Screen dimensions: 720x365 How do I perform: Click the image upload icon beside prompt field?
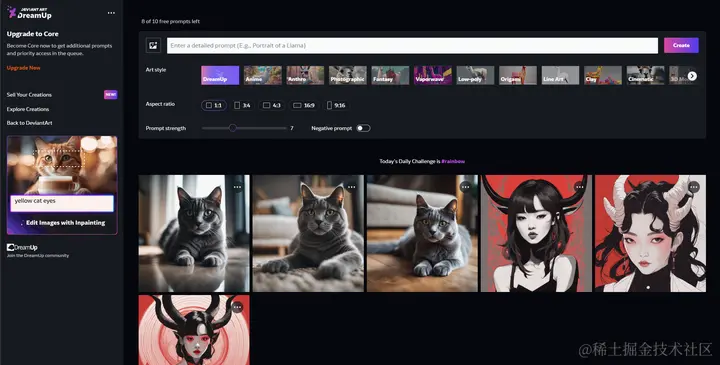click(x=153, y=45)
